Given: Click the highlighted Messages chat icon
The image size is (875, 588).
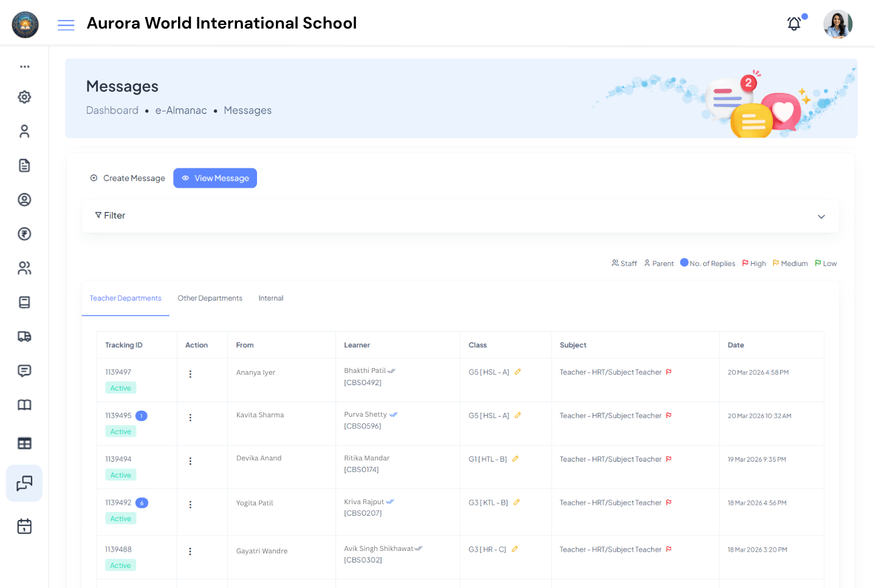Looking at the screenshot, I should [x=24, y=484].
